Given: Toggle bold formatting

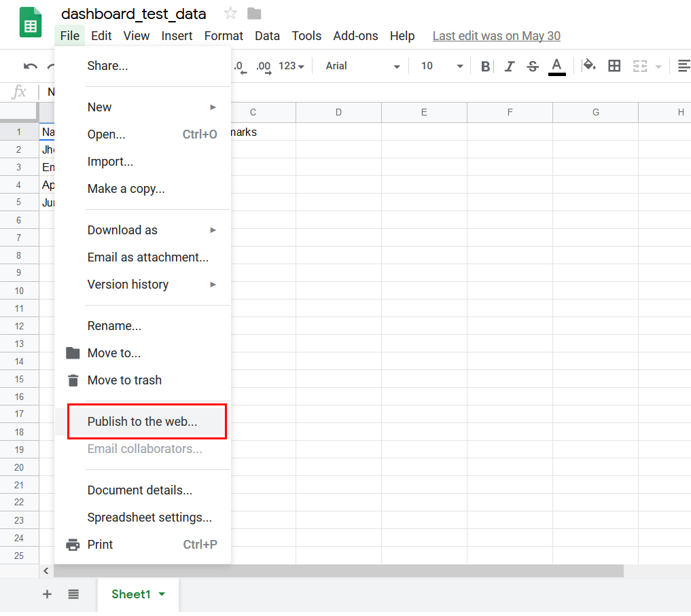Looking at the screenshot, I should [485, 66].
